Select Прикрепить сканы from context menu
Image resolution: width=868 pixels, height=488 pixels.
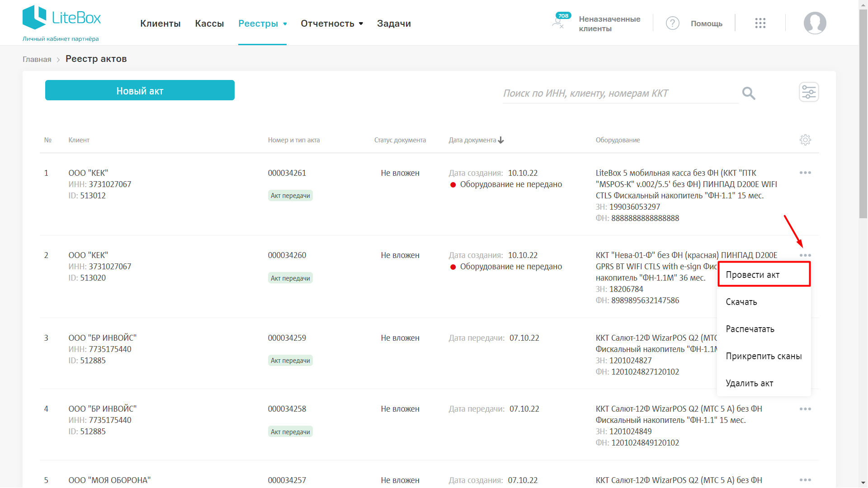pyautogui.click(x=764, y=356)
